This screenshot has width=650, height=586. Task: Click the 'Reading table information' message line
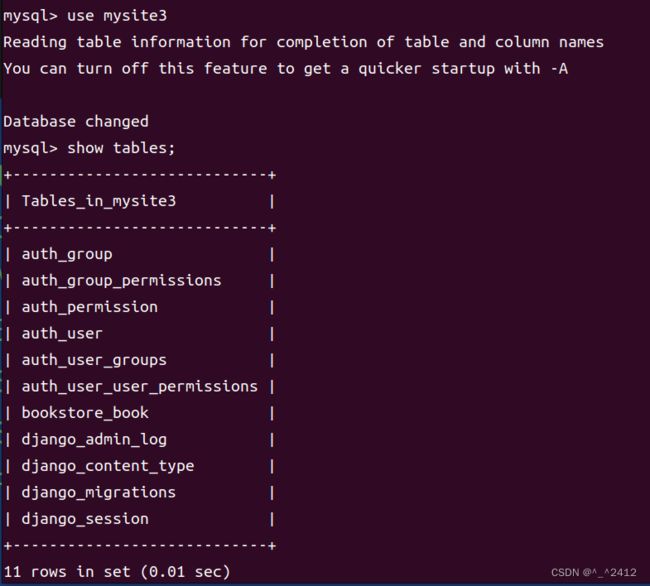tap(303, 42)
